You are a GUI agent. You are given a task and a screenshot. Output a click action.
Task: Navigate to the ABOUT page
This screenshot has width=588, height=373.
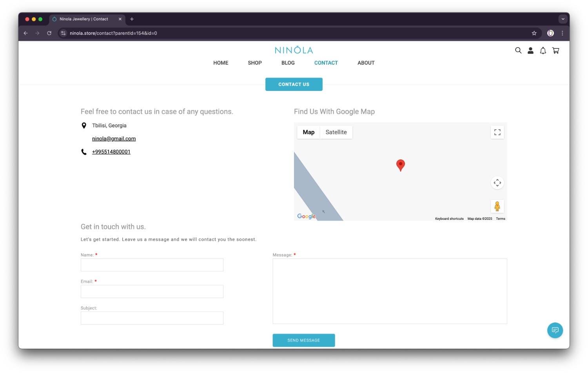366,63
